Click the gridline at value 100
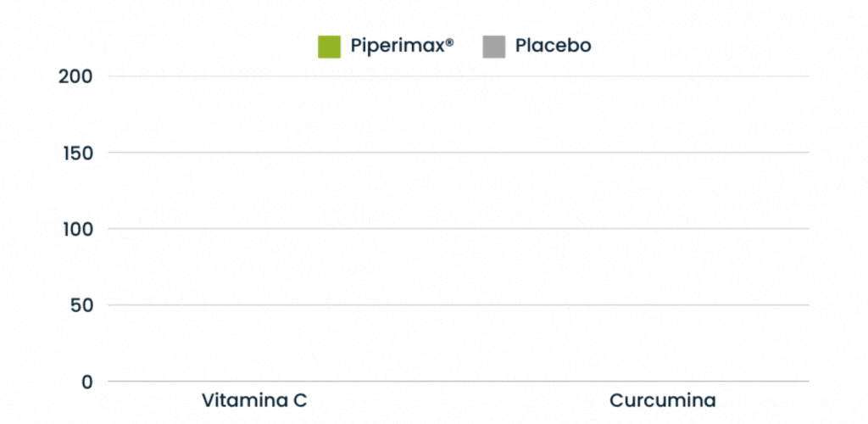 [458, 229]
